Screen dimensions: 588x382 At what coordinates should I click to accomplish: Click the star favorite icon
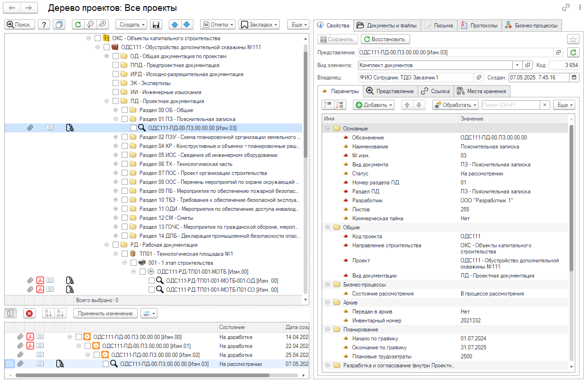coord(573,39)
